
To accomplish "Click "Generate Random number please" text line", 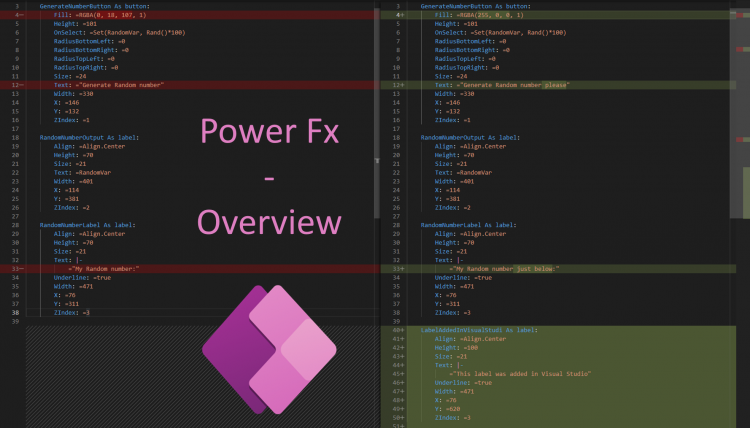I will click(510, 85).
